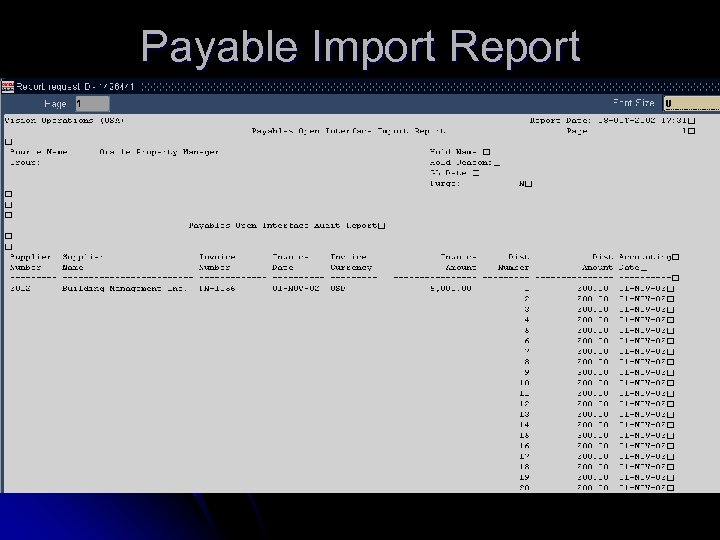Click the dist. amount in row 3
The width and height of the screenshot is (720, 540).
pos(593,309)
